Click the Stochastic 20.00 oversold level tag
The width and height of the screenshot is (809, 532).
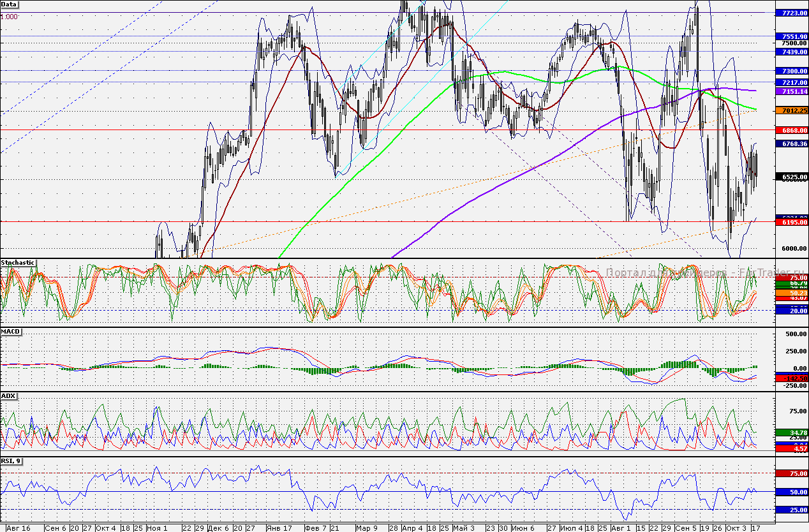click(790, 309)
